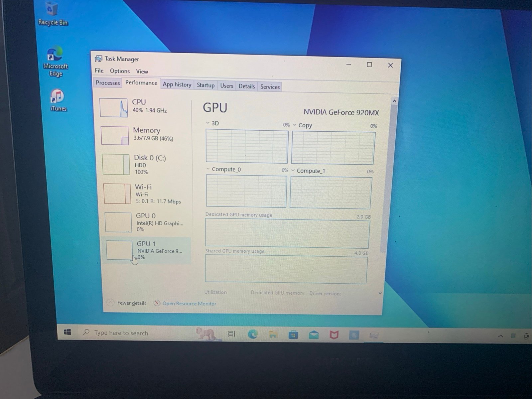
Task: Select the GPU 1 graph thumbnail
Action: point(119,250)
